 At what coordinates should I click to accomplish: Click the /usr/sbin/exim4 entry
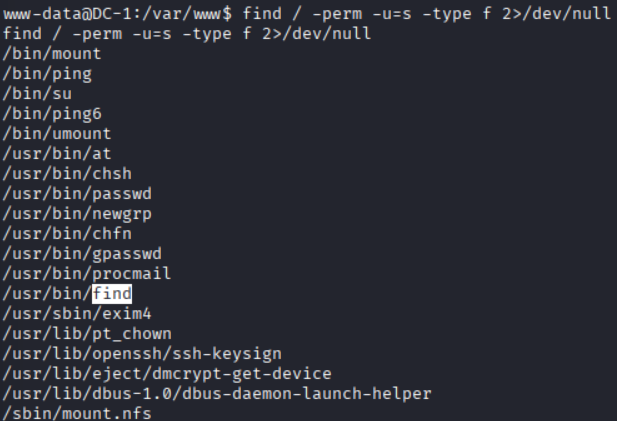[x=66, y=313]
